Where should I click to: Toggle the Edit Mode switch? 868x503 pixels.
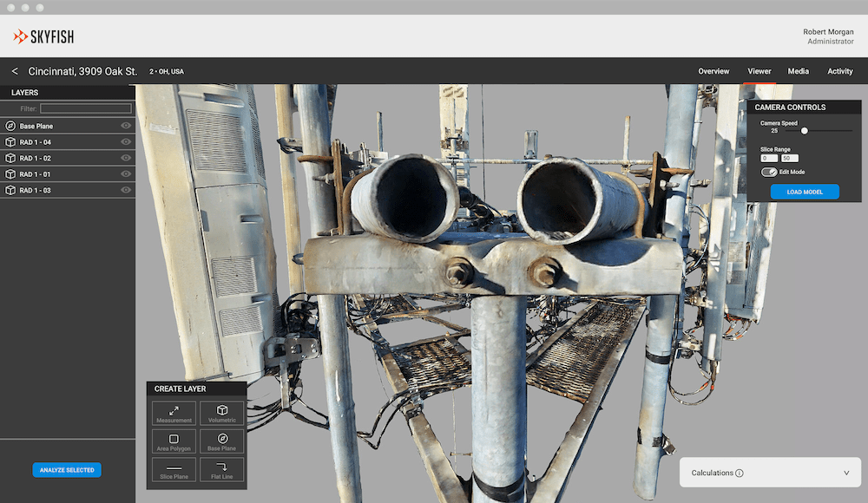pyautogui.click(x=769, y=172)
